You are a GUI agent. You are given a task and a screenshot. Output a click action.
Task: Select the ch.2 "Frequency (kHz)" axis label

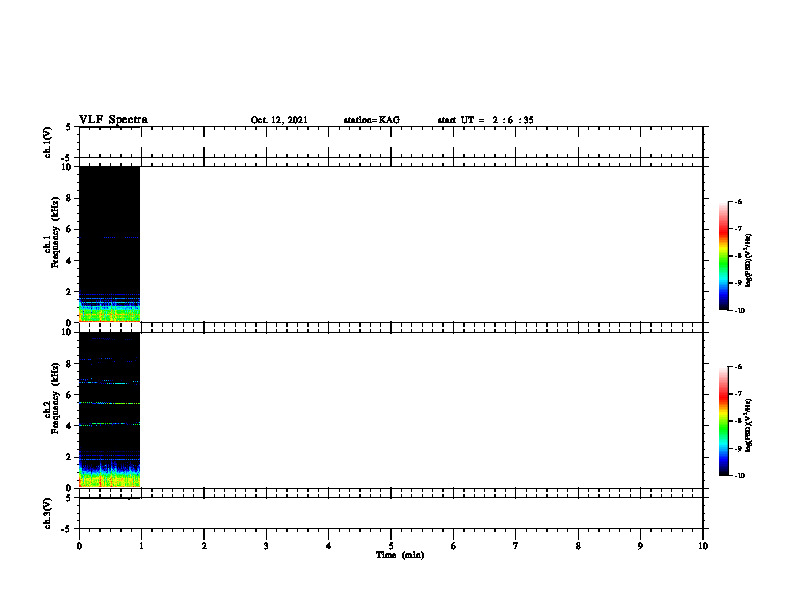click(55, 398)
